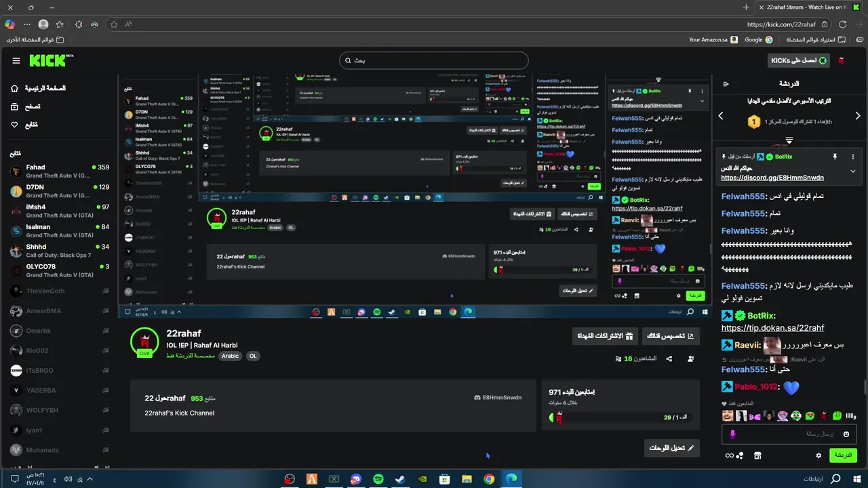The image size is (868, 488).
Task: Open the home page (الصفحة الرئيسية) sidebar item
Action: [38, 88]
